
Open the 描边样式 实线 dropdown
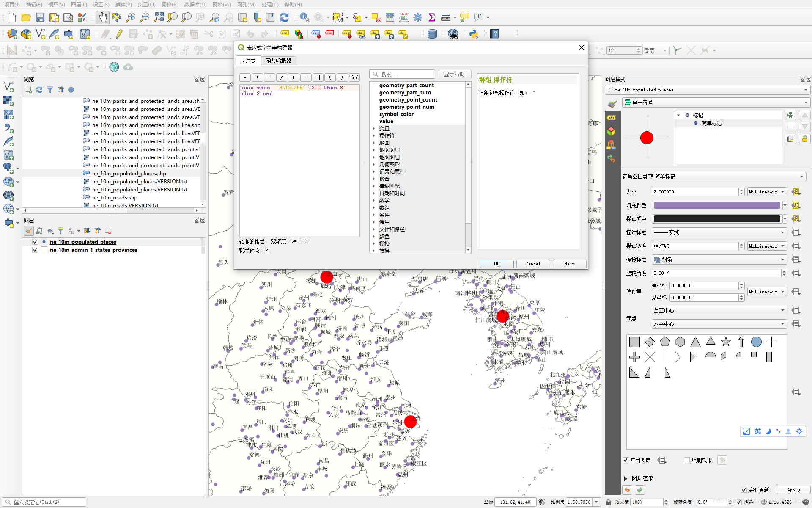pos(719,232)
